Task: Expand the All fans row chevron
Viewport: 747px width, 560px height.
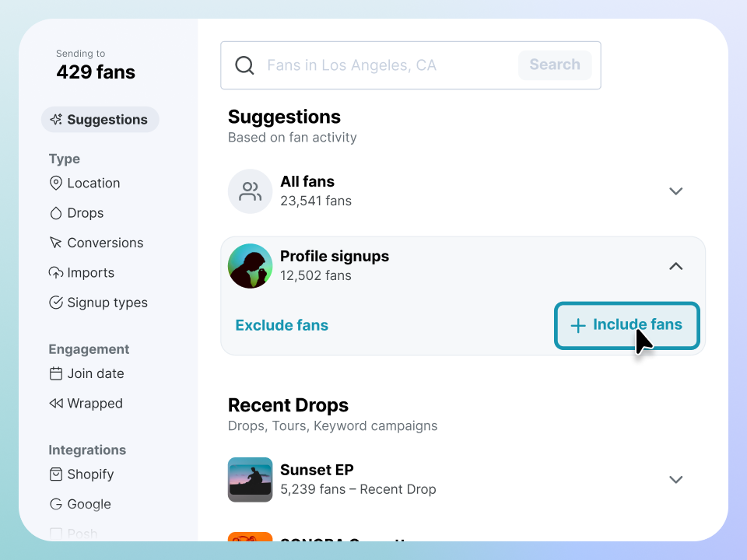Action: [x=675, y=191]
